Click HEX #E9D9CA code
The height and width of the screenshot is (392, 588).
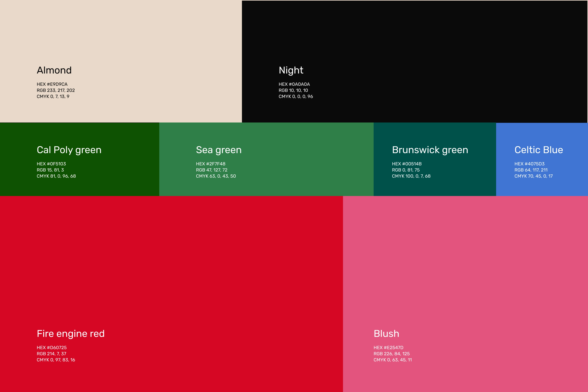click(x=52, y=84)
